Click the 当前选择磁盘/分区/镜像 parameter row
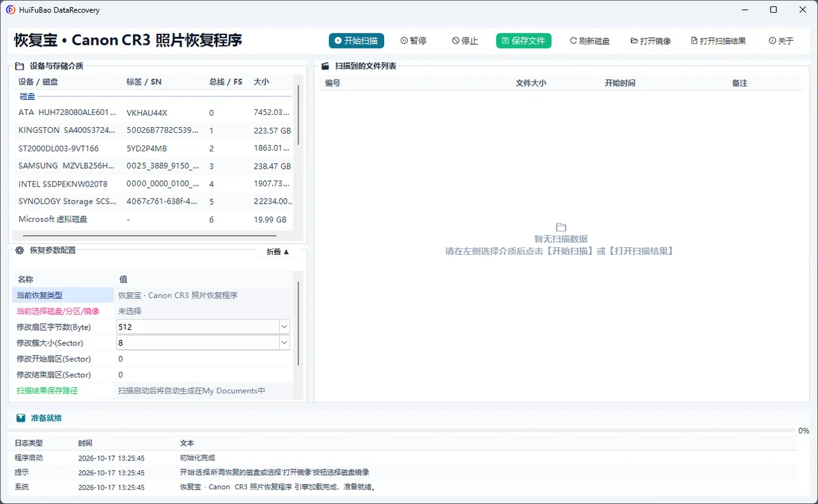Image resolution: width=818 pixels, height=504 pixels. pos(153,311)
